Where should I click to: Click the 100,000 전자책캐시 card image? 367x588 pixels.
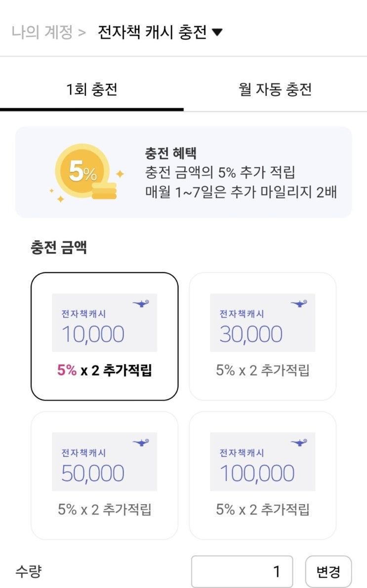click(x=262, y=462)
